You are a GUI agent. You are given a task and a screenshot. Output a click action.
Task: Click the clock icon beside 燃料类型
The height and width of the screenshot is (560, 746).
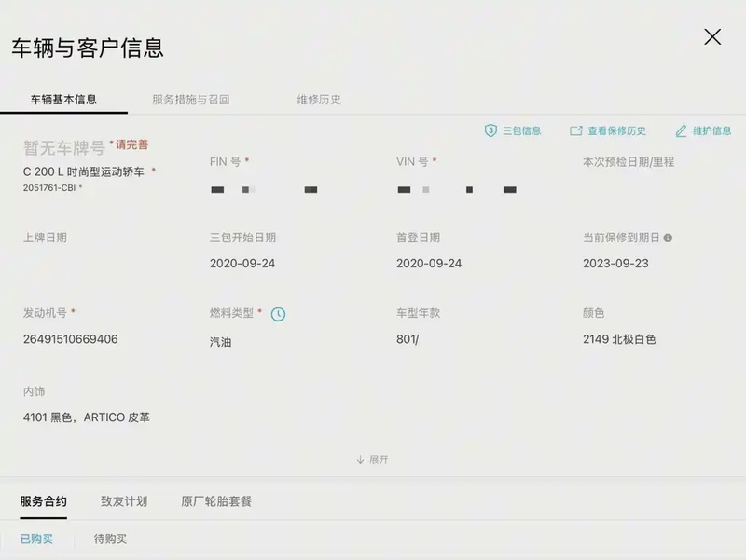tap(278, 314)
